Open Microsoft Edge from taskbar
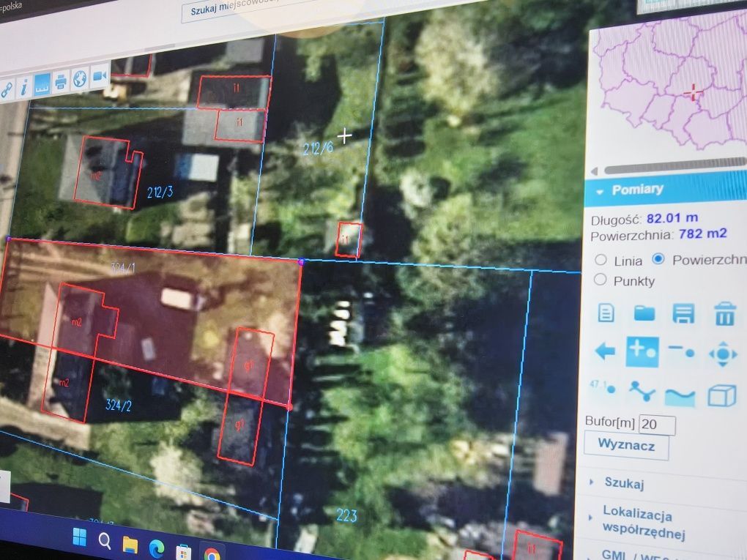Viewport: 747px width, 560px height. click(156, 548)
